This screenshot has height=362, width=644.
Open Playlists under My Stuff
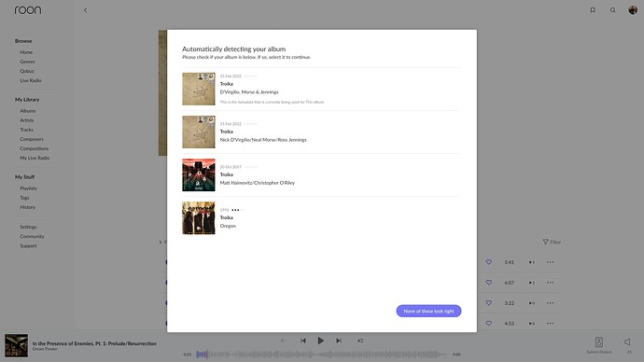tap(28, 188)
